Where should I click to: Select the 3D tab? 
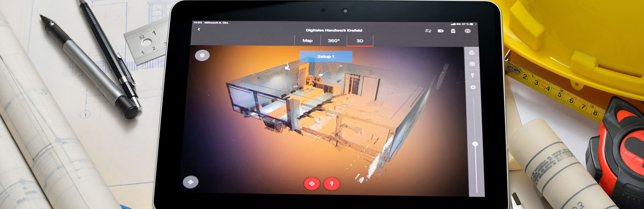coord(360,41)
